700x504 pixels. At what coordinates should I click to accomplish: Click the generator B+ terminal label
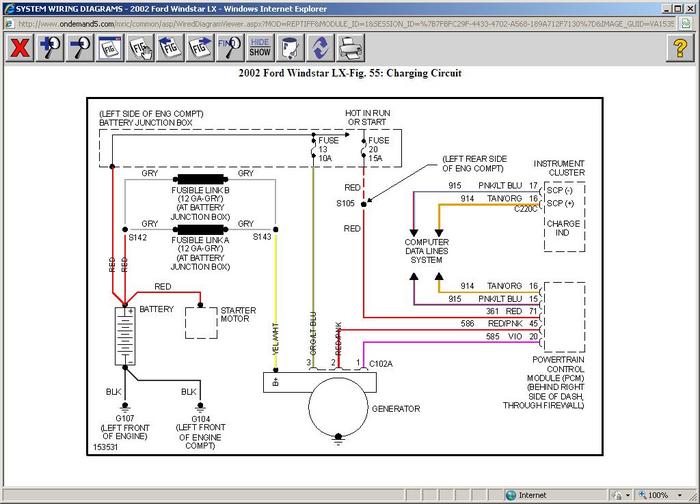[275, 382]
